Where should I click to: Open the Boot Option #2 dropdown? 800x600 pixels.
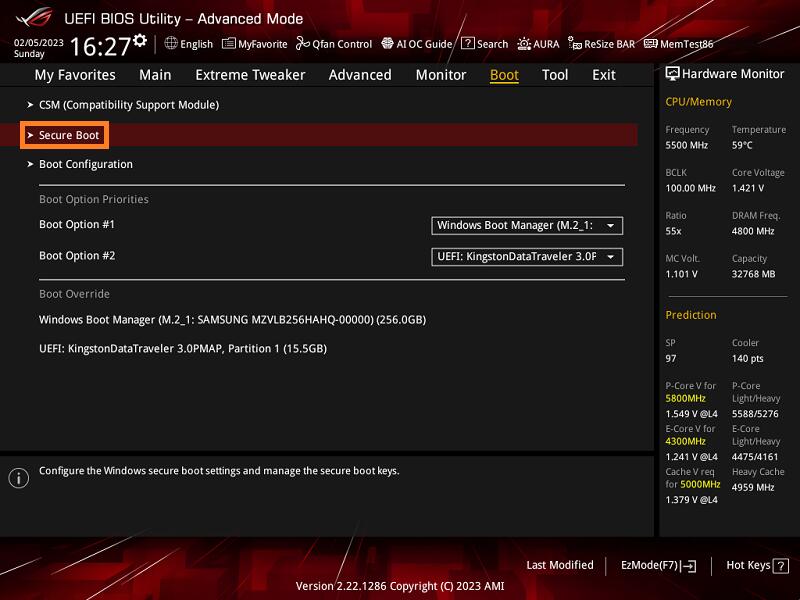pos(527,256)
